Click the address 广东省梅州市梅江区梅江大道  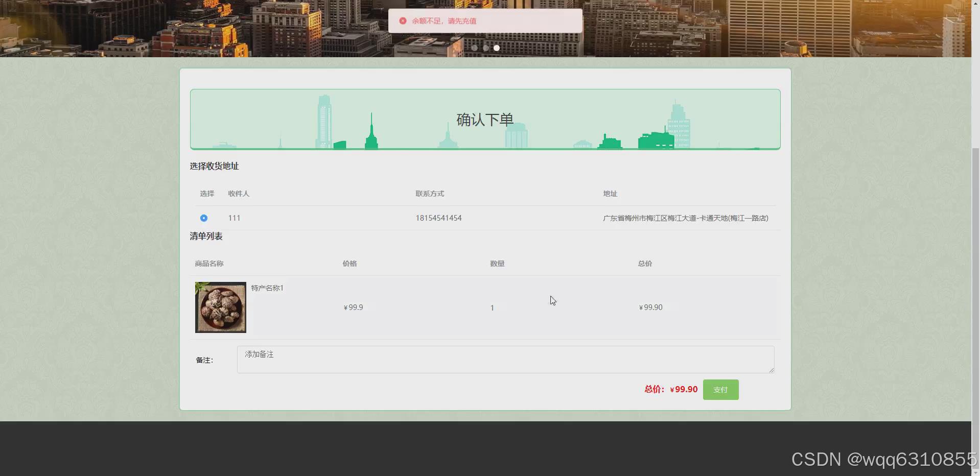(685, 218)
